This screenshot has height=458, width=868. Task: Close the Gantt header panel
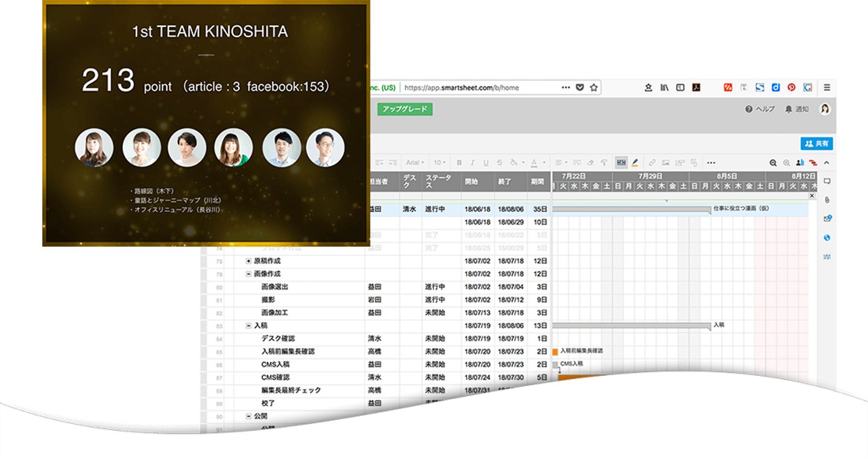(x=811, y=196)
